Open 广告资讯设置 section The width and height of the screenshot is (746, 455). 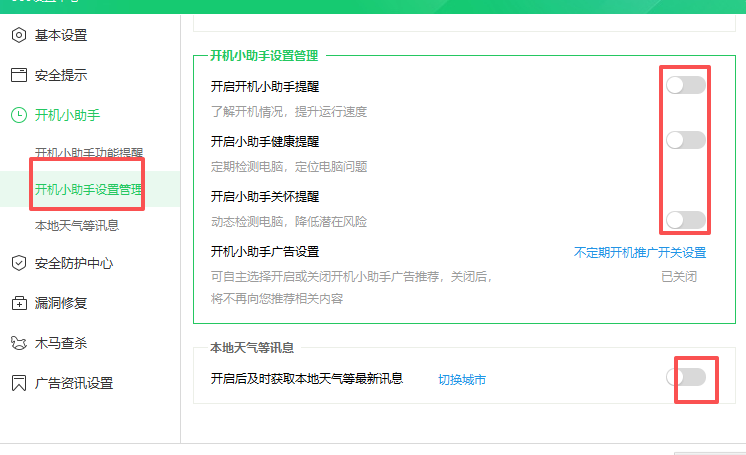coord(74,383)
